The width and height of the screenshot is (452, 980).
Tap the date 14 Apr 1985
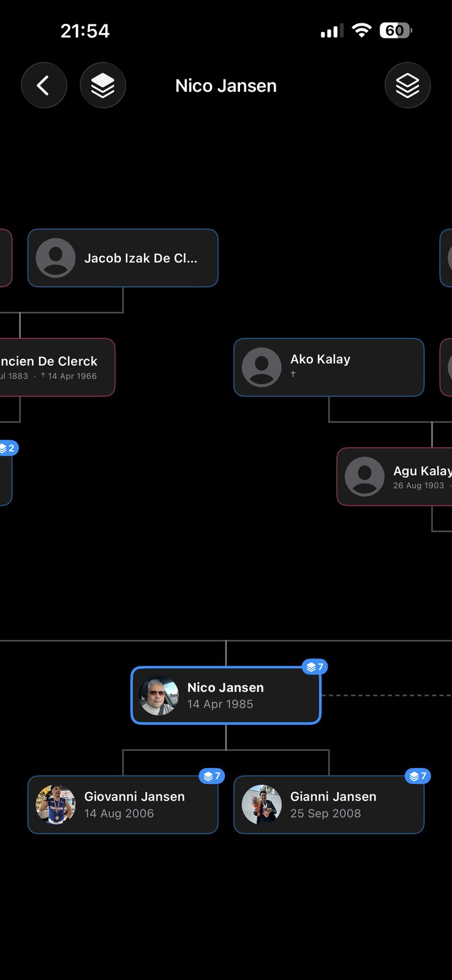point(220,704)
